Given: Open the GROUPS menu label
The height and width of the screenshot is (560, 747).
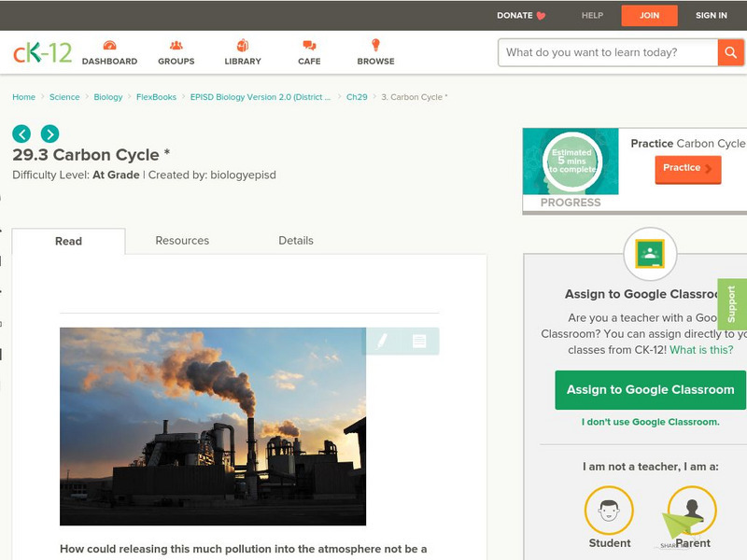Looking at the screenshot, I should click(176, 62).
